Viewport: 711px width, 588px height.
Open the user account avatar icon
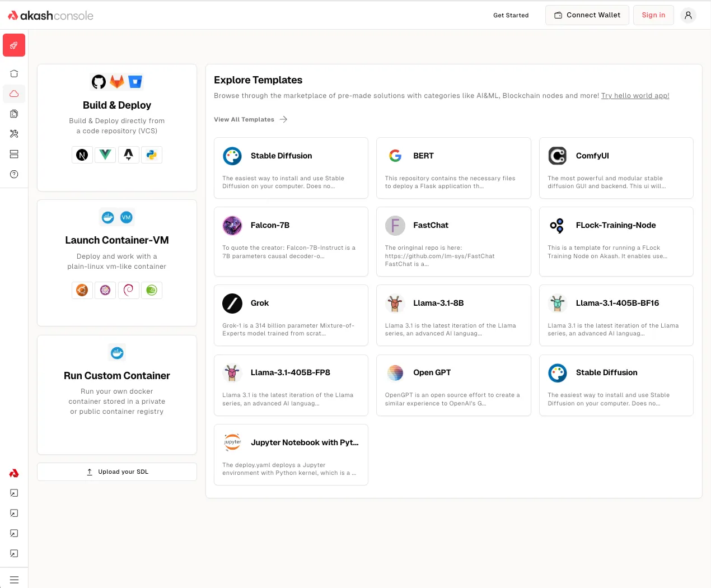tap(688, 15)
